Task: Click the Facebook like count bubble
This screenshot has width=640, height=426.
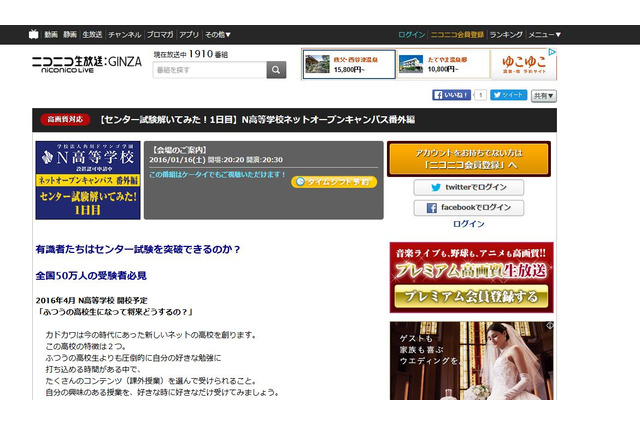Action: (x=480, y=95)
